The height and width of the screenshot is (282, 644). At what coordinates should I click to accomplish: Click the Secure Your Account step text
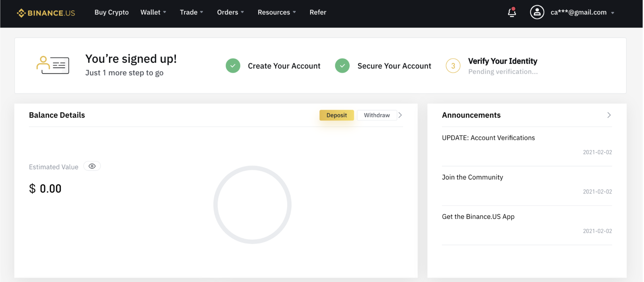point(394,66)
